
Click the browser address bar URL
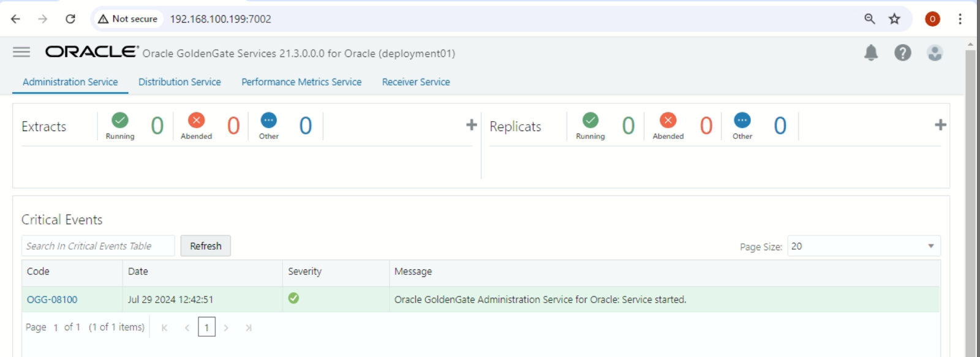coord(221,19)
